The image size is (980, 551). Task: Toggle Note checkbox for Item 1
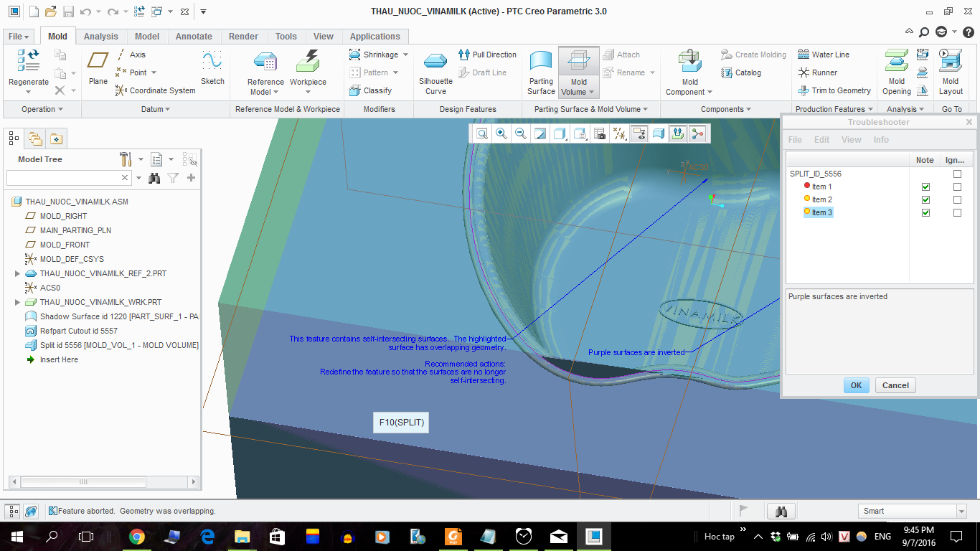coord(925,187)
